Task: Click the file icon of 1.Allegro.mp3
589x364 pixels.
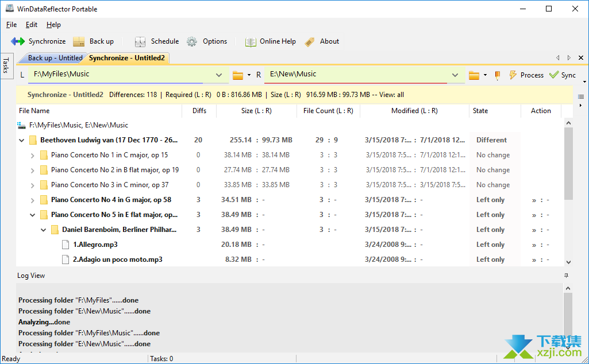Action: coord(66,245)
